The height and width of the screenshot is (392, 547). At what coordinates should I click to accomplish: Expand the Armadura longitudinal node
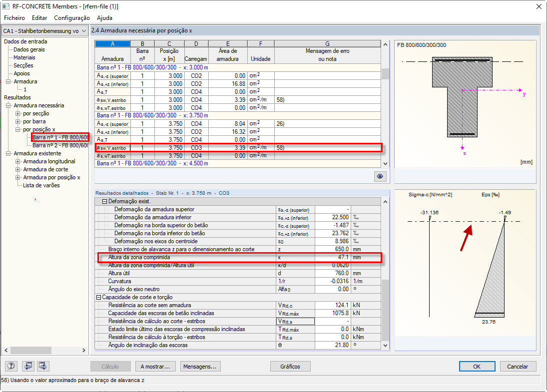(18, 161)
